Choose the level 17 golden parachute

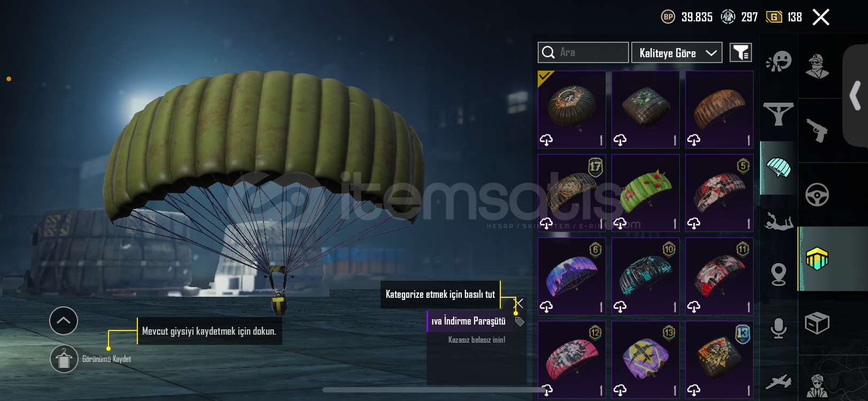point(572,193)
